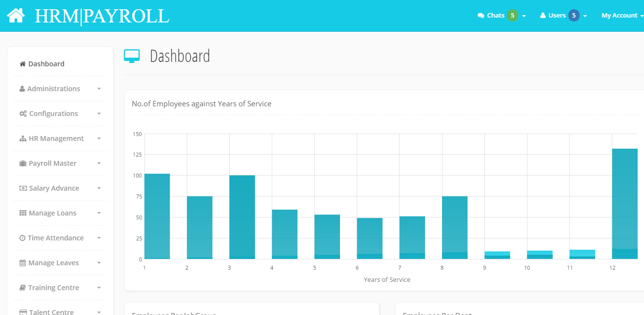Select Dashboard in the sidebar

coord(46,64)
